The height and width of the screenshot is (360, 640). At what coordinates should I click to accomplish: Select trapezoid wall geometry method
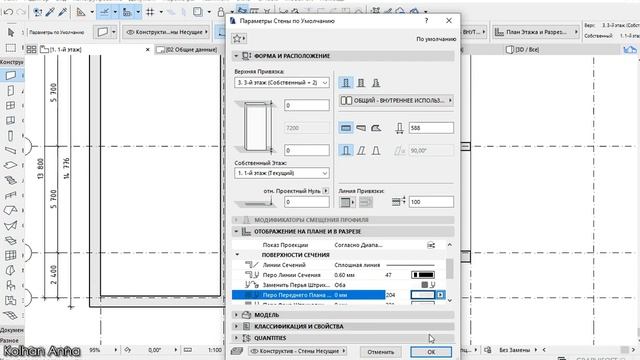(x=361, y=128)
